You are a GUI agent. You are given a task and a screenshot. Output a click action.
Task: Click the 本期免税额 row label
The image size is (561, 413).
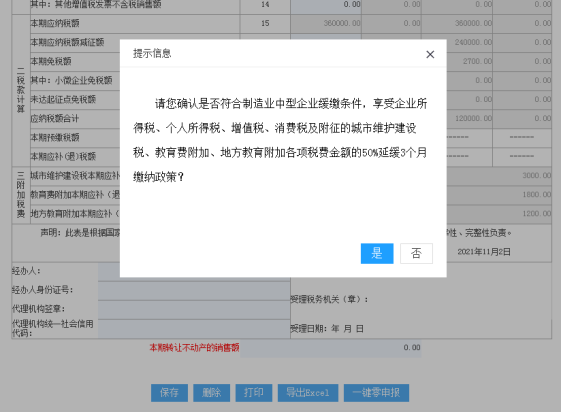[x=51, y=61]
